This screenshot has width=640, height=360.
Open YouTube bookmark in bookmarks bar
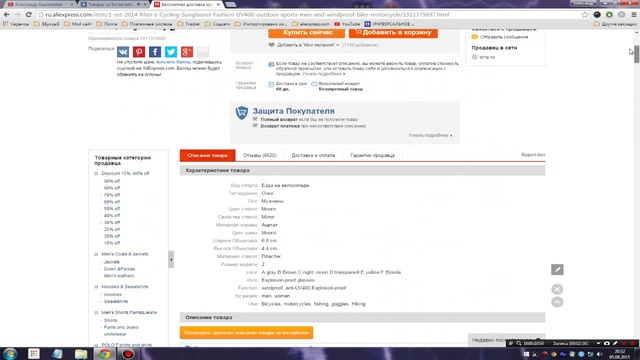[347, 24]
